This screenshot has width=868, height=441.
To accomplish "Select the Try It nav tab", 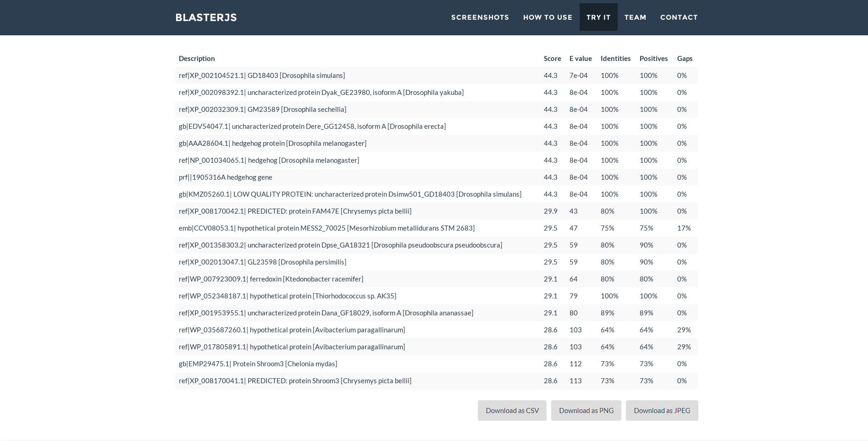I will [598, 17].
